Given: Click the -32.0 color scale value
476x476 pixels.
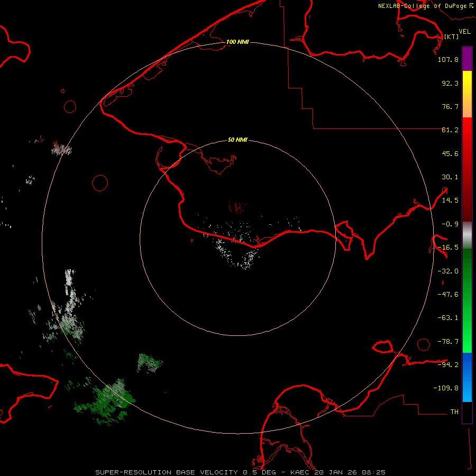Looking at the screenshot, I should [448, 271].
